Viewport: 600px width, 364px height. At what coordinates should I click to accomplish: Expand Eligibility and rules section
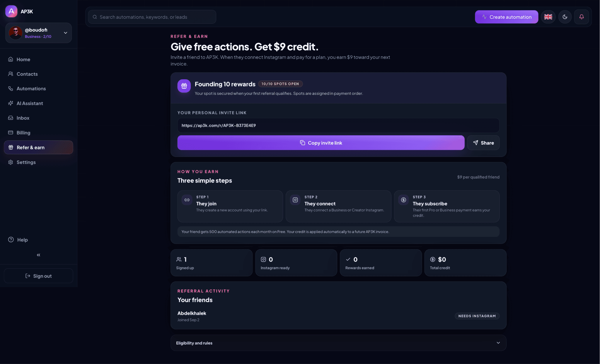point(338,343)
